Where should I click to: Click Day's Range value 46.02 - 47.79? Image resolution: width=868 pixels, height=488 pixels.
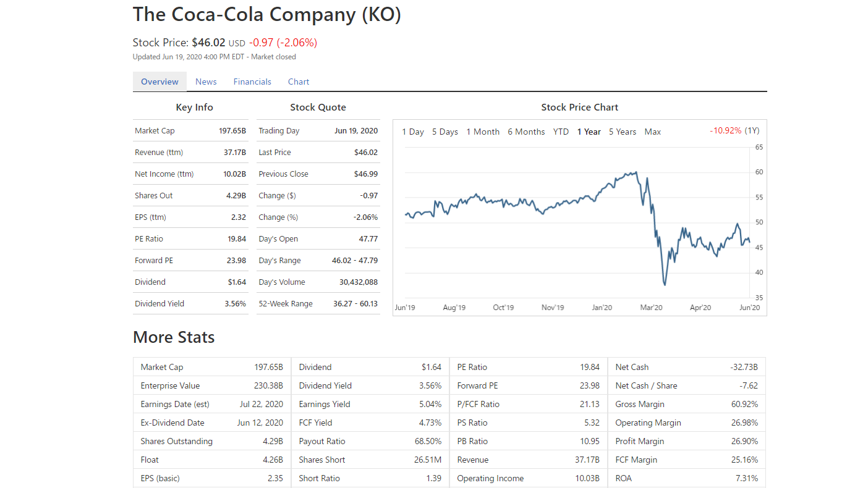(355, 261)
